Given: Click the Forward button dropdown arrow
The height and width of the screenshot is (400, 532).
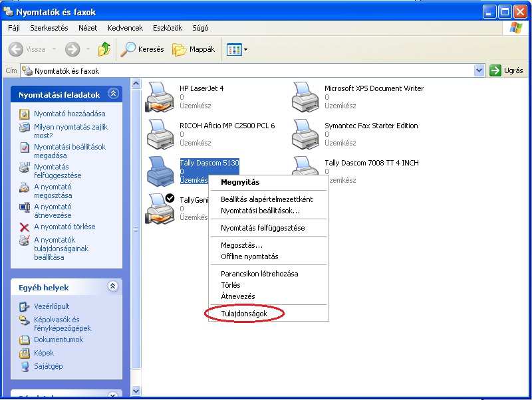Looking at the screenshot, I should point(88,49).
